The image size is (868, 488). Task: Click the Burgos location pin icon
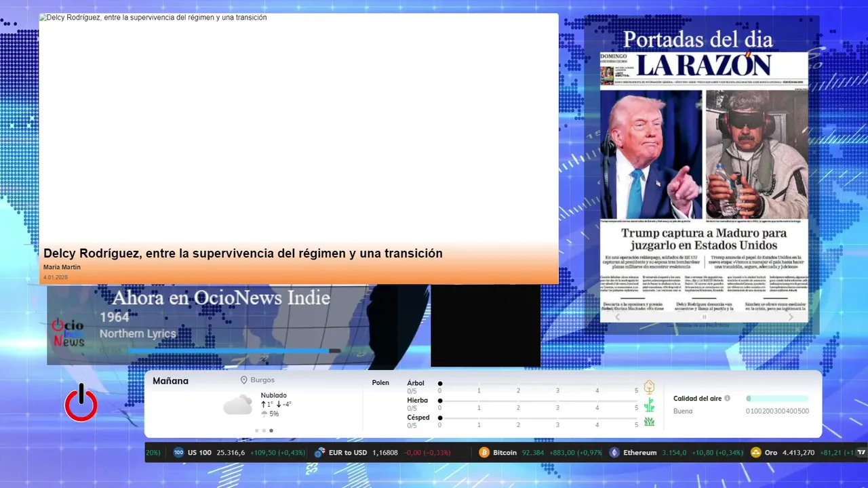pos(244,380)
